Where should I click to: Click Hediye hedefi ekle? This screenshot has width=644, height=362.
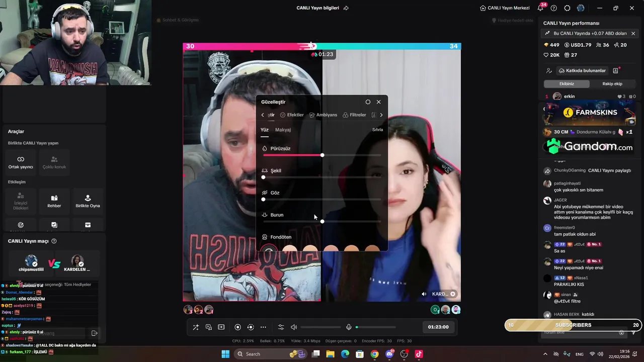pyautogui.click(x=512, y=21)
